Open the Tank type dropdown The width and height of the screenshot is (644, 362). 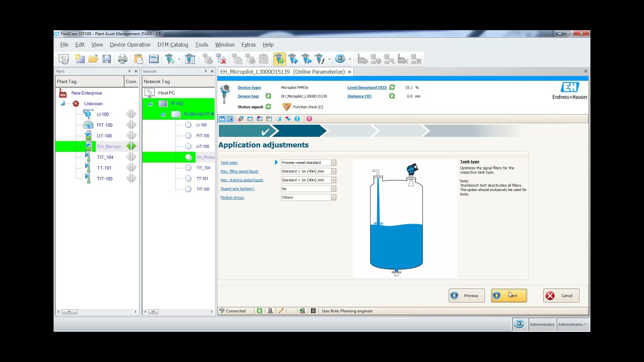click(333, 162)
